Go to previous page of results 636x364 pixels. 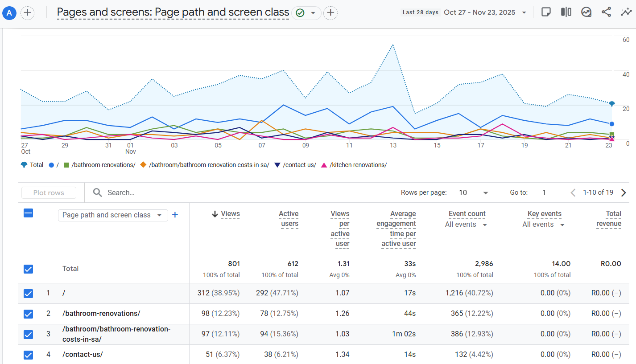(573, 193)
